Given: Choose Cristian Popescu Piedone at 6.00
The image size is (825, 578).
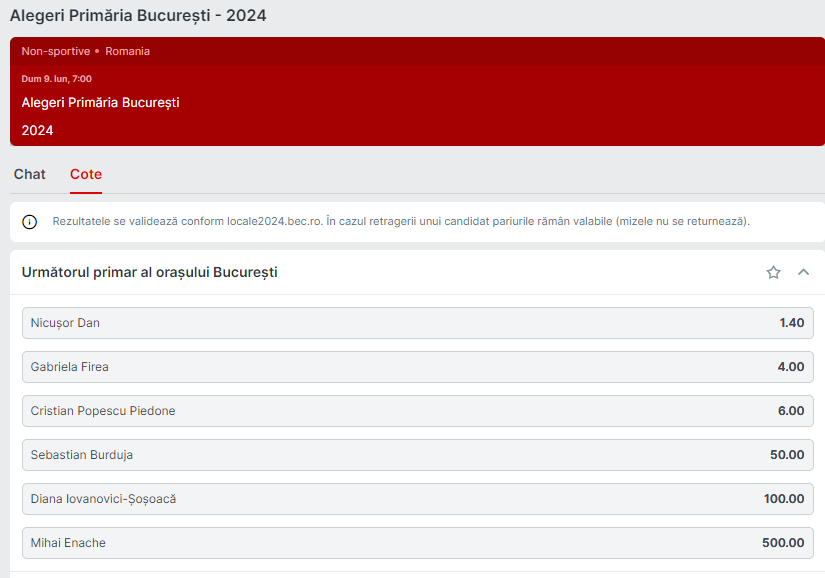Looking at the screenshot, I should pyautogui.click(x=418, y=411).
